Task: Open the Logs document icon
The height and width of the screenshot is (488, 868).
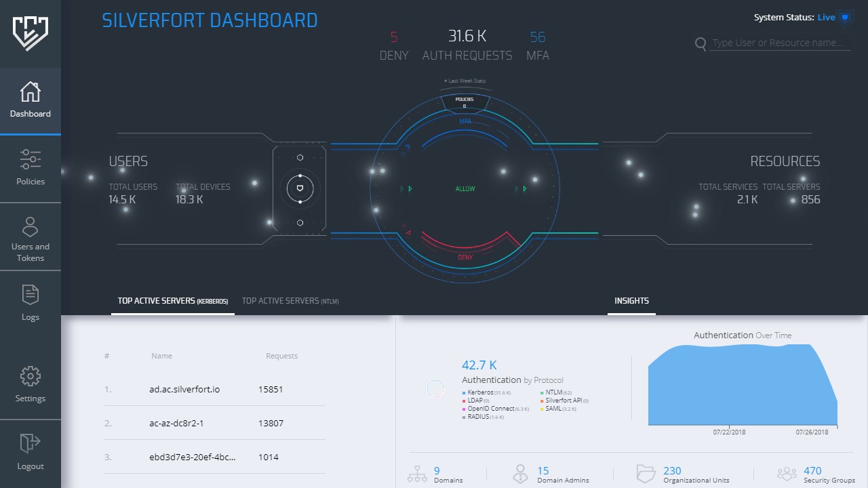Action: (31, 295)
